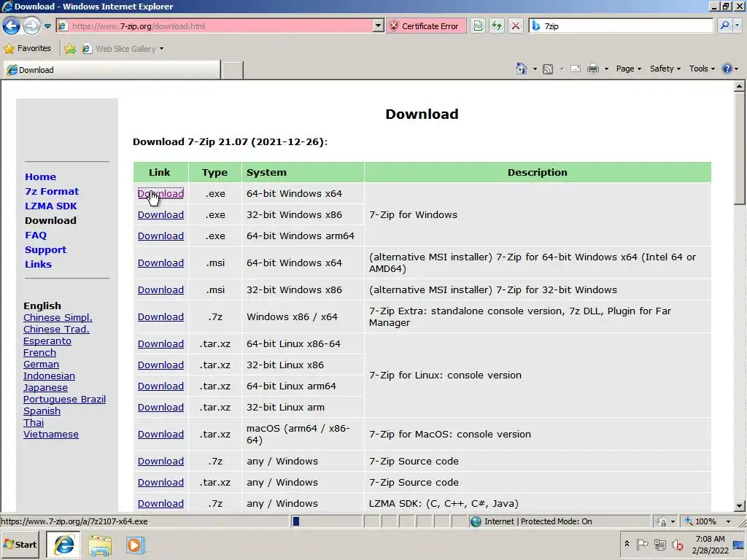Click the Compatibility View icon
The image size is (747, 560).
click(478, 26)
